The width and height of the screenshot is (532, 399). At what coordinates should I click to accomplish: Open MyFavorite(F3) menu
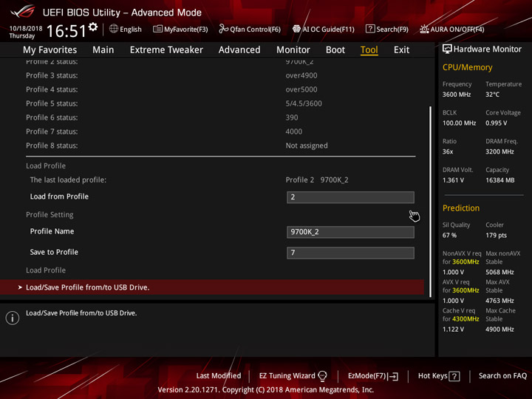[180, 29]
